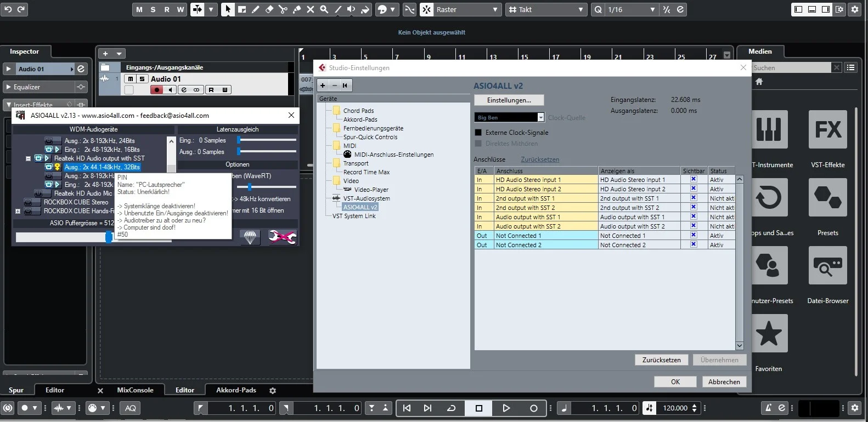This screenshot has height=422, width=868.
Task: Toggle the Cycle loop transport button
Action: (x=451, y=408)
